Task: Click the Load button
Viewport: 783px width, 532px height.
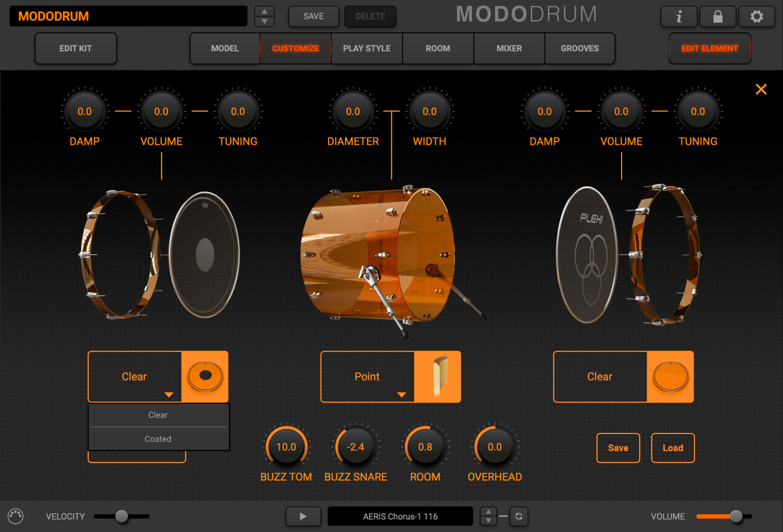Action: (673, 448)
